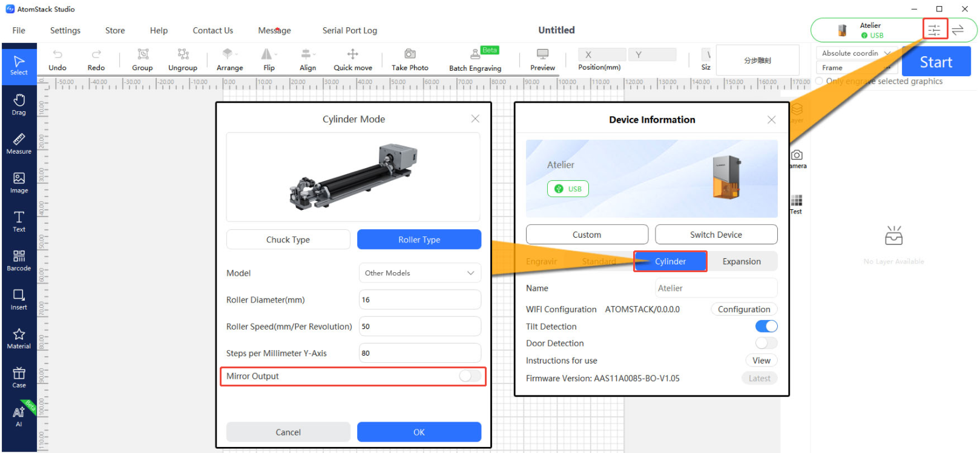The height and width of the screenshot is (453, 980).
Task: Open Quick move control
Action: coord(353,60)
